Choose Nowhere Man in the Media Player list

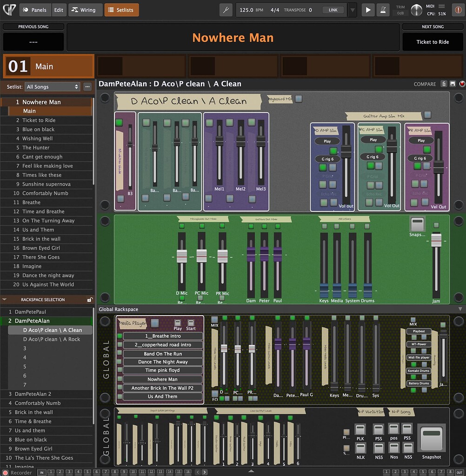[x=162, y=379]
